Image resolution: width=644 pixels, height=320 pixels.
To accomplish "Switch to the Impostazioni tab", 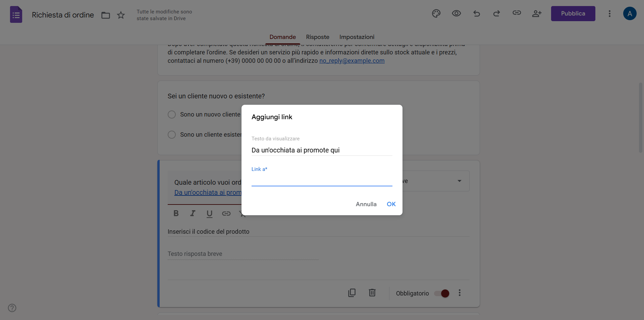I will point(357,37).
